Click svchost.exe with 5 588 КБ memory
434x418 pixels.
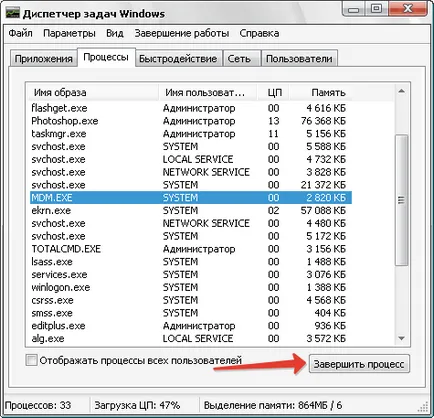[x=191, y=146]
